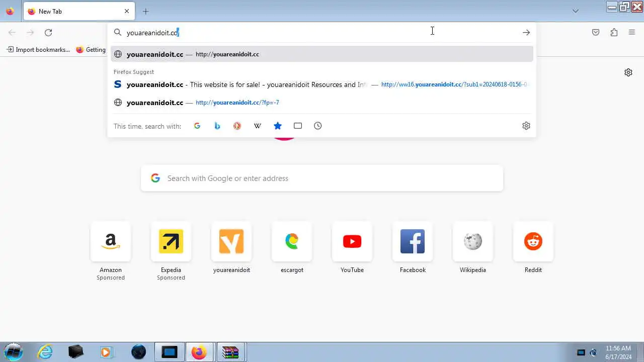Launch Internet Explorer from the taskbar

[45, 352]
